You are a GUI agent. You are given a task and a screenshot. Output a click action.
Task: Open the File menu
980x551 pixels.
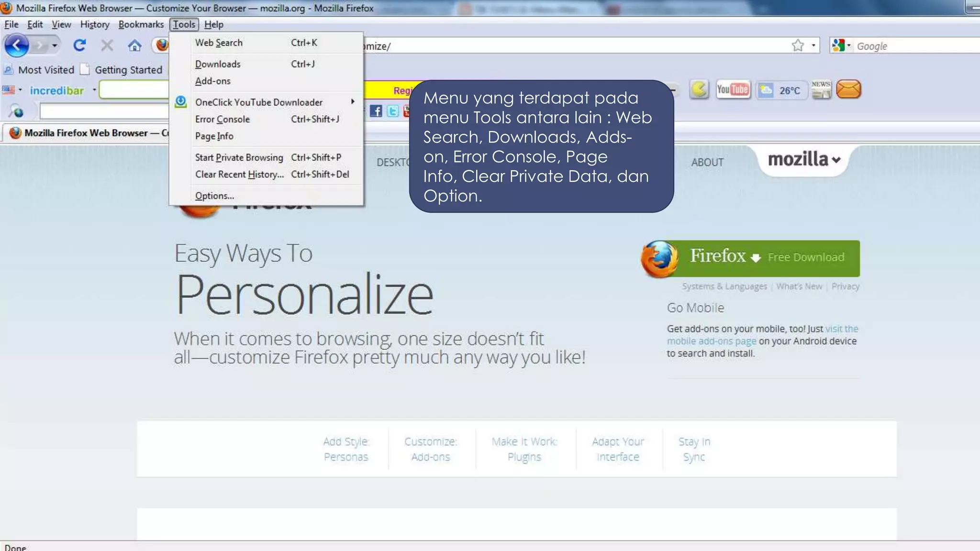pyautogui.click(x=11, y=24)
